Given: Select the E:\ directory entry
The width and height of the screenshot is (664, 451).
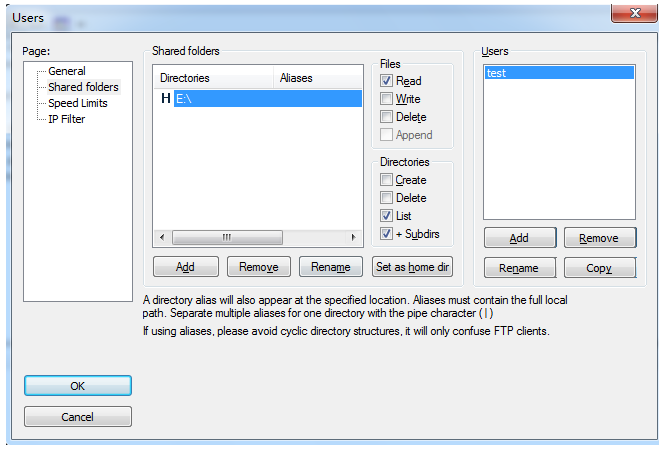Looking at the screenshot, I should coord(268,99).
